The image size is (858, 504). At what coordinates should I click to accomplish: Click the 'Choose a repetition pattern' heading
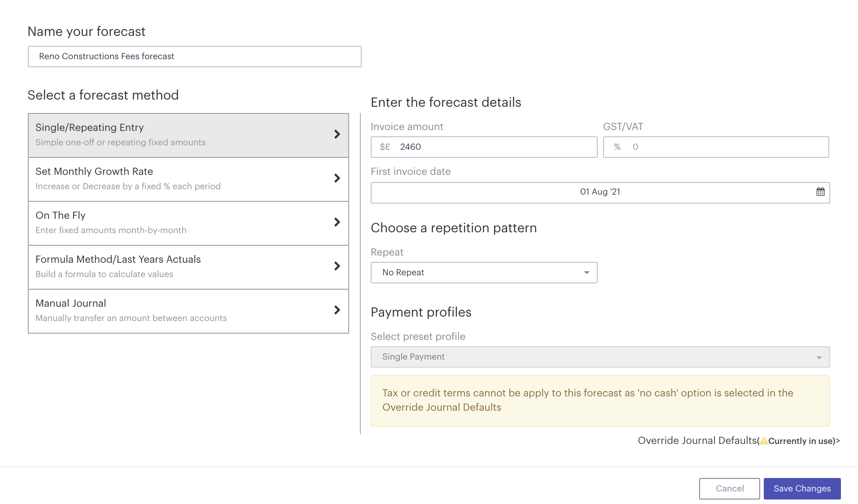[454, 228]
